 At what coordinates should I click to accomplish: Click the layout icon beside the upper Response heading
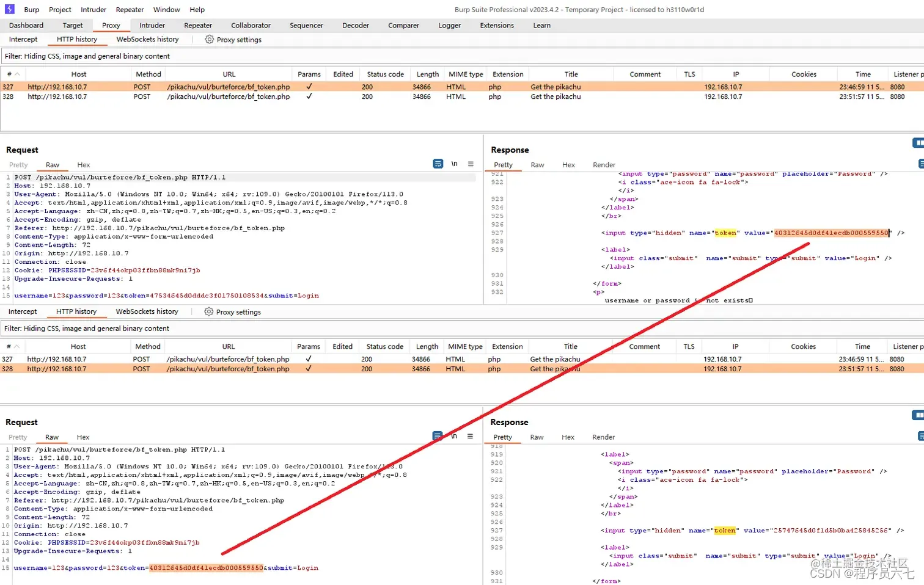click(x=919, y=143)
